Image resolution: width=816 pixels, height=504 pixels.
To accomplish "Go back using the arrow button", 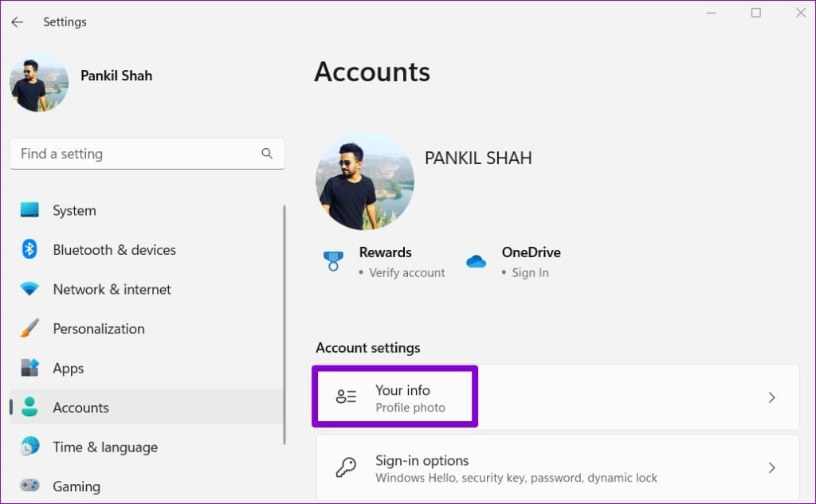I will 17,21.
